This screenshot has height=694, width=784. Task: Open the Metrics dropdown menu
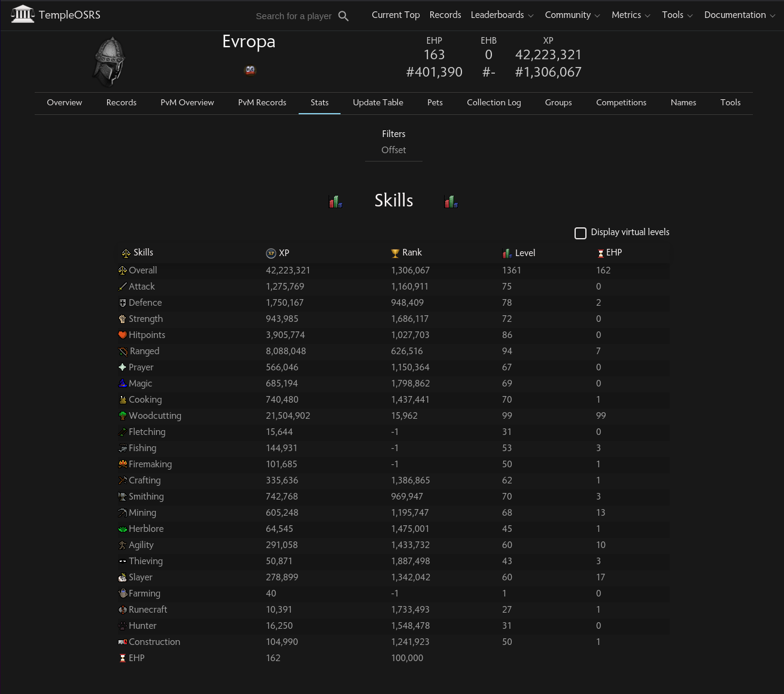point(631,15)
